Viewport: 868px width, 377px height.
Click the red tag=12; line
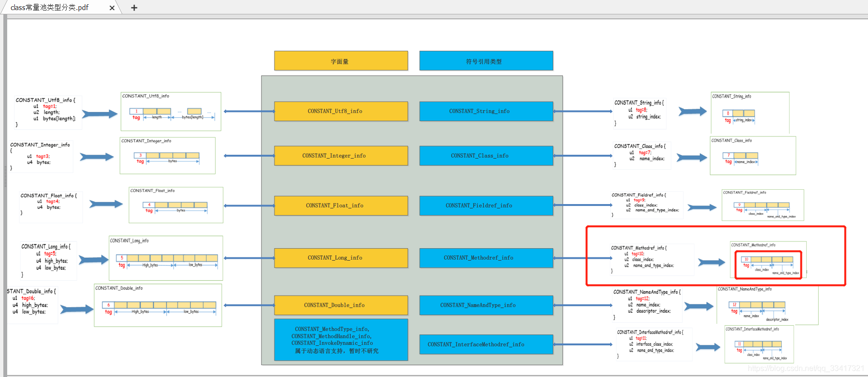pyautogui.click(x=643, y=298)
